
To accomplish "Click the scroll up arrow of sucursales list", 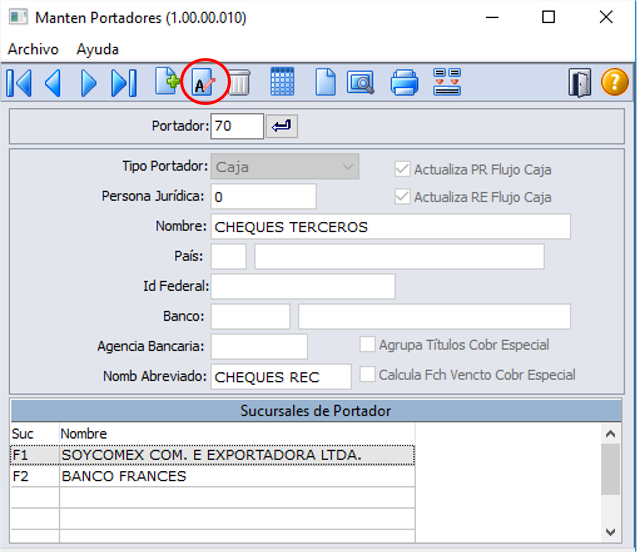I will click(x=610, y=434).
